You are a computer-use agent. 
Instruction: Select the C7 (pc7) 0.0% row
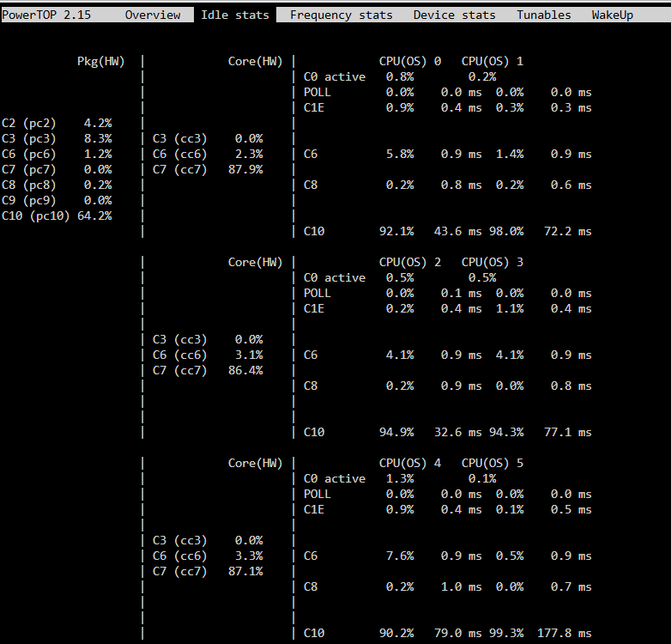click(57, 169)
